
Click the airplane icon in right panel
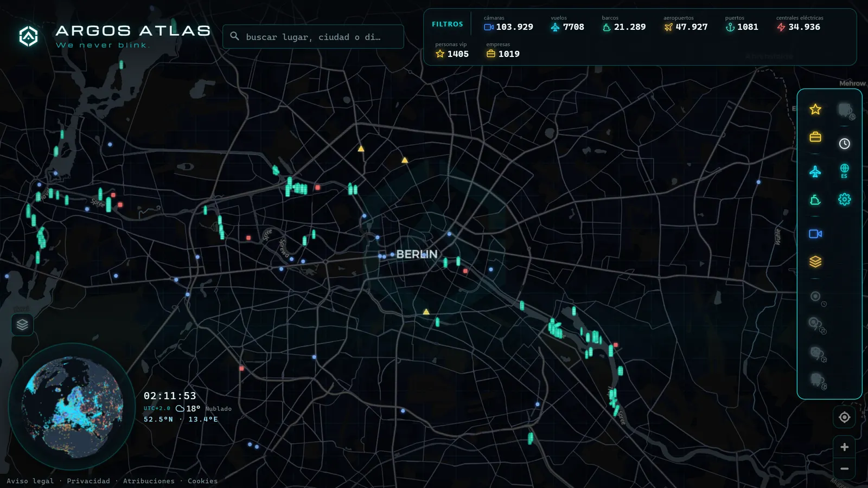pyautogui.click(x=815, y=172)
